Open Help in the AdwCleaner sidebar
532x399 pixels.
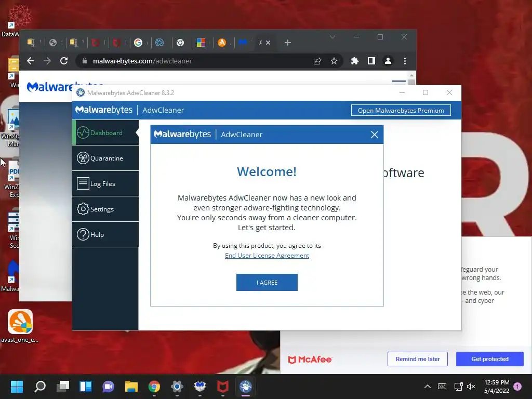(105, 234)
